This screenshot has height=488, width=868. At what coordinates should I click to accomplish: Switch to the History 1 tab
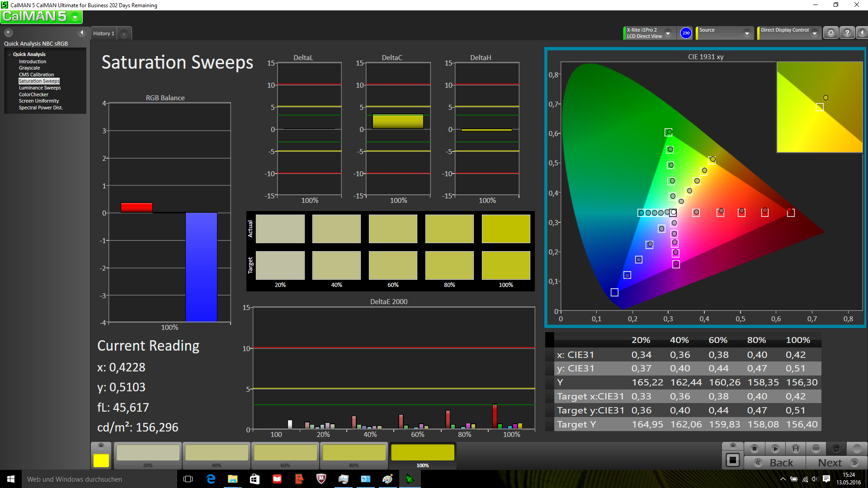(104, 34)
